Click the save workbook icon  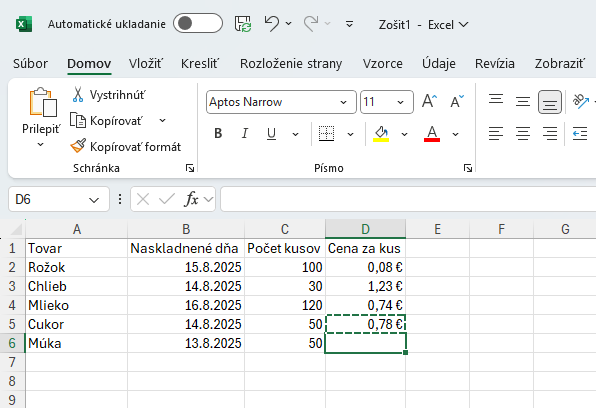pyautogui.click(x=243, y=24)
